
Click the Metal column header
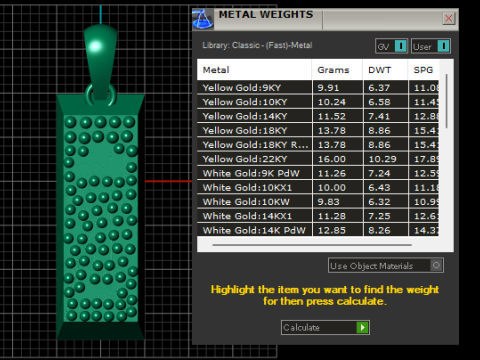pyautogui.click(x=254, y=70)
